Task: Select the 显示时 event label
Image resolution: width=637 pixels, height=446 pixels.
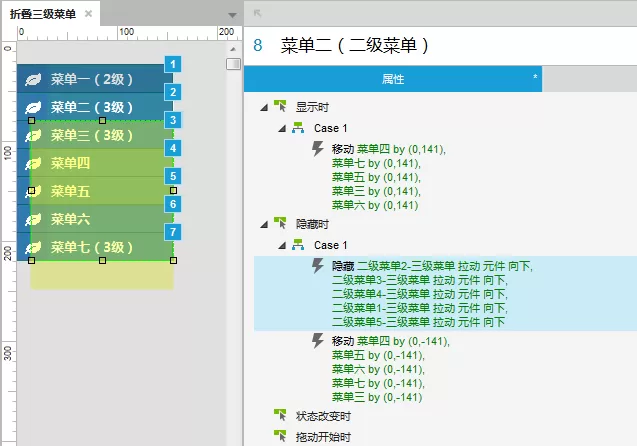Action: (312, 107)
